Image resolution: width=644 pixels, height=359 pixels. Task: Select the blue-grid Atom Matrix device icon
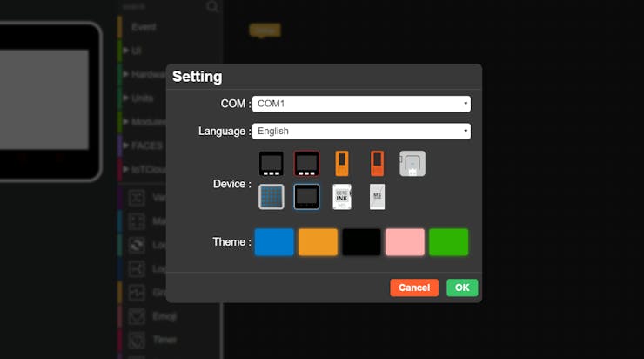click(271, 197)
